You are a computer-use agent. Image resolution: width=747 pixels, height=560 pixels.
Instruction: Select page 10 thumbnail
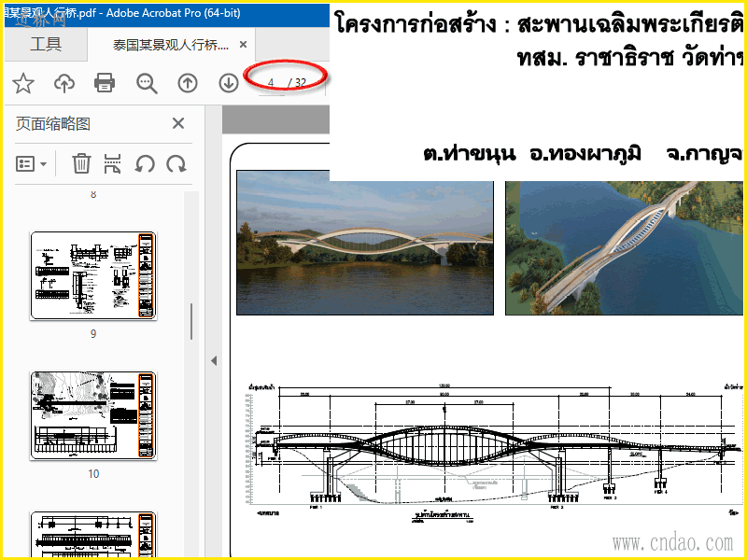[93, 415]
